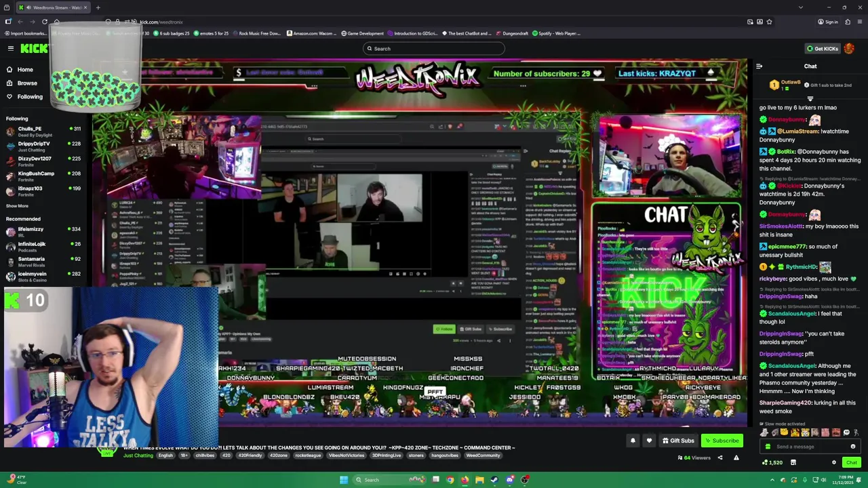This screenshot has height=488, width=868.
Task: Open Spotify Web Player bookmark
Action: 556,33
